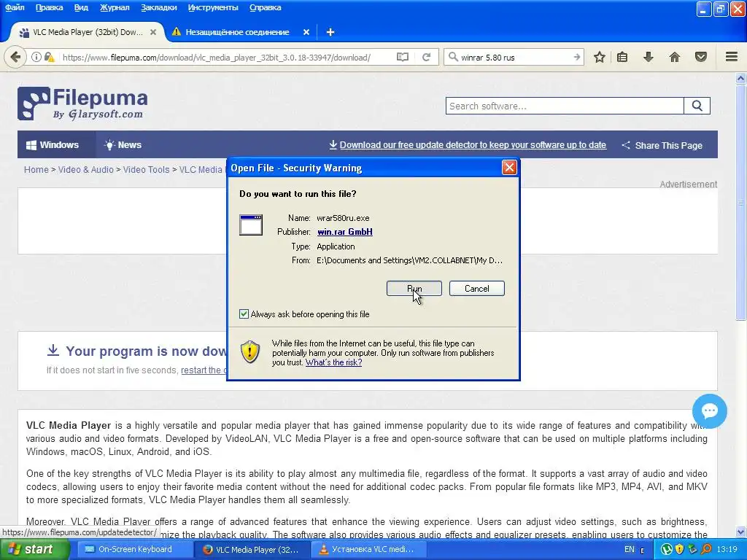This screenshot has height=560, width=747.
Task: Click Cancel in the security warning dialog
Action: pyautogui.click(x=476, y=289)
